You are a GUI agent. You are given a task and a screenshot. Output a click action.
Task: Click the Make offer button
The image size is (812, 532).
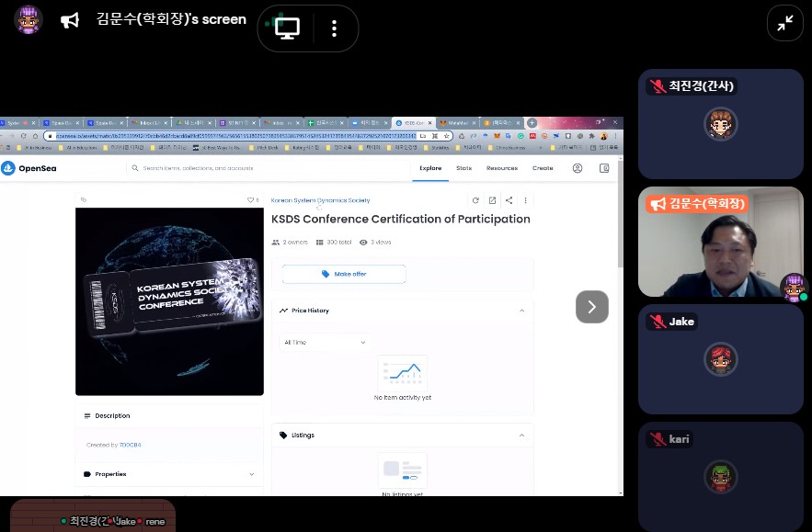(343, 274)
